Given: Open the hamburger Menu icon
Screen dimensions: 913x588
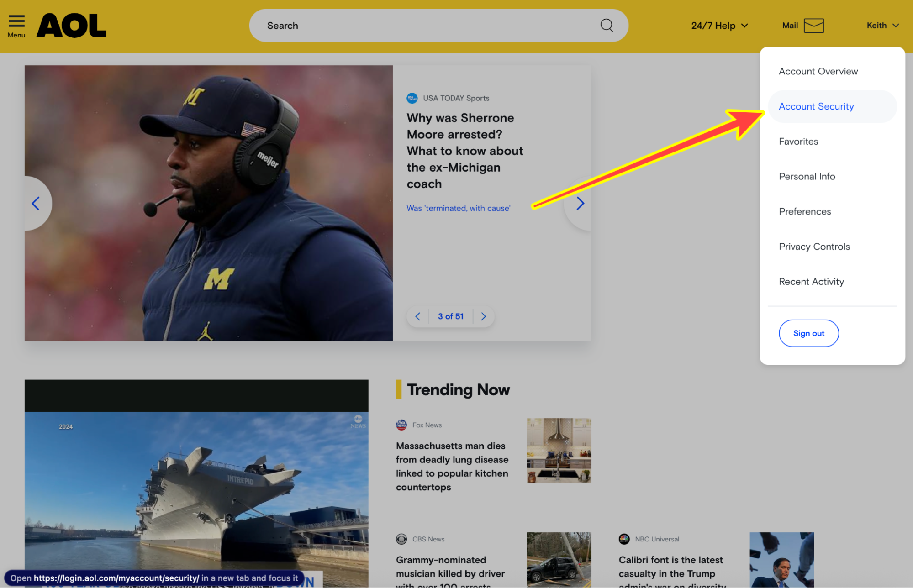Looking at the screenshot, I should [16, 21].
